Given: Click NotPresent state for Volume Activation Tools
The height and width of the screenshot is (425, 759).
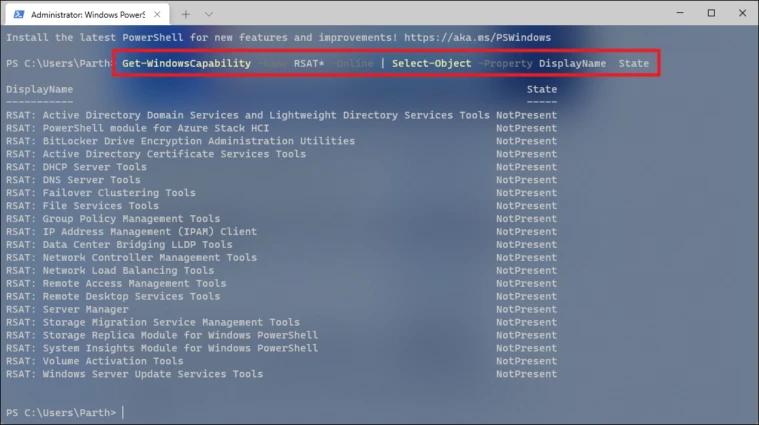Looking at the screenshot, I should point(527,361).
